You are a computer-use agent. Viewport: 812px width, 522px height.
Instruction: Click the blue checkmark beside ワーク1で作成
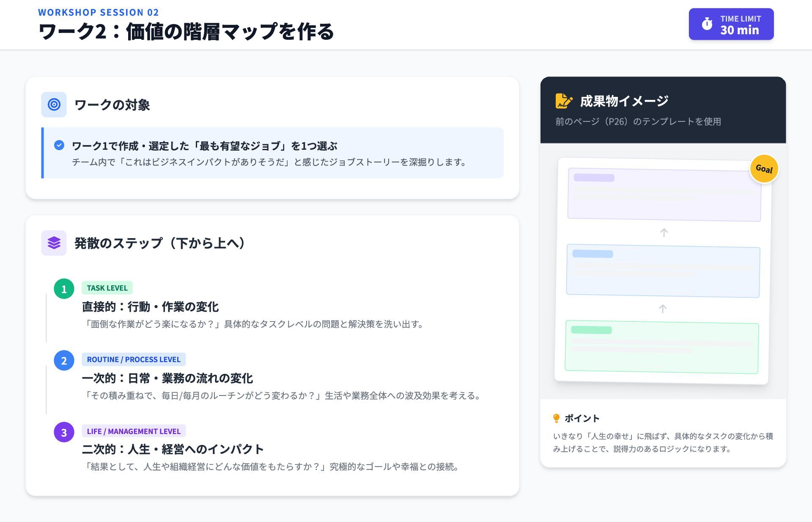pos(59,146)
